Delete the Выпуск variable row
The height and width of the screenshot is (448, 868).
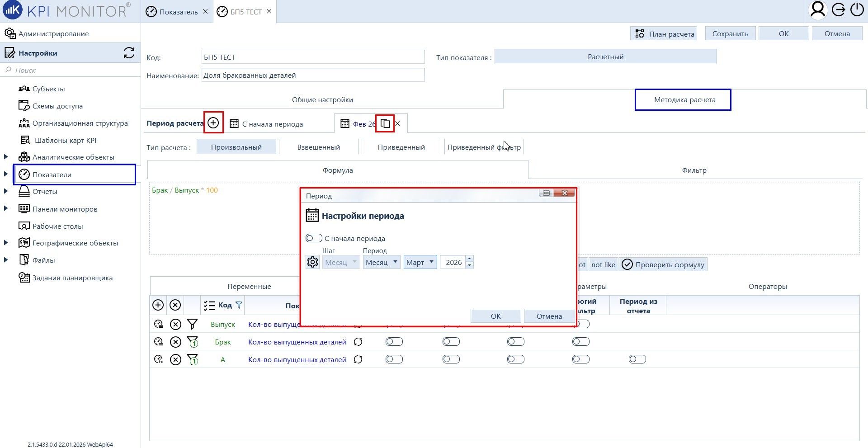[x=175, y=324]
